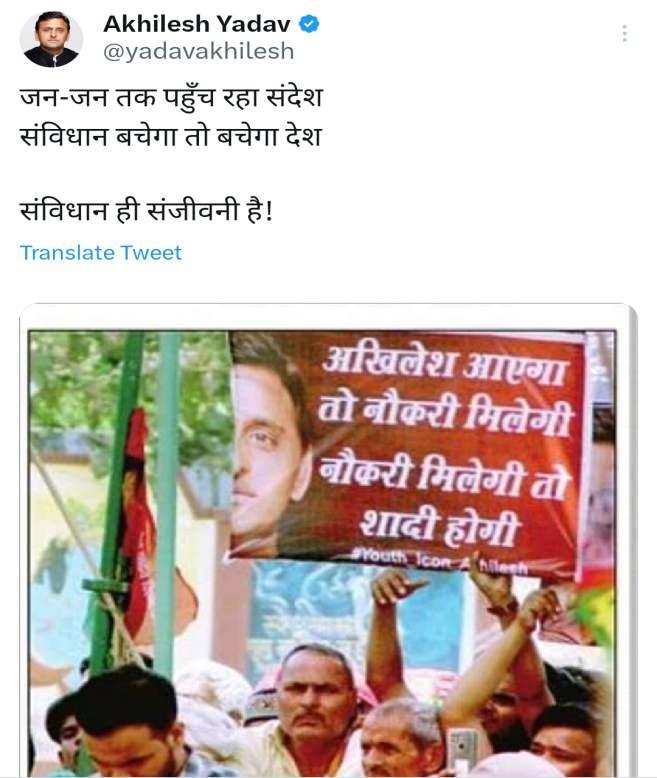657x778 pixels.
Task: Click the display name Akhilesh Yadav
Action: pyautogui.click(x=197, y=24)
